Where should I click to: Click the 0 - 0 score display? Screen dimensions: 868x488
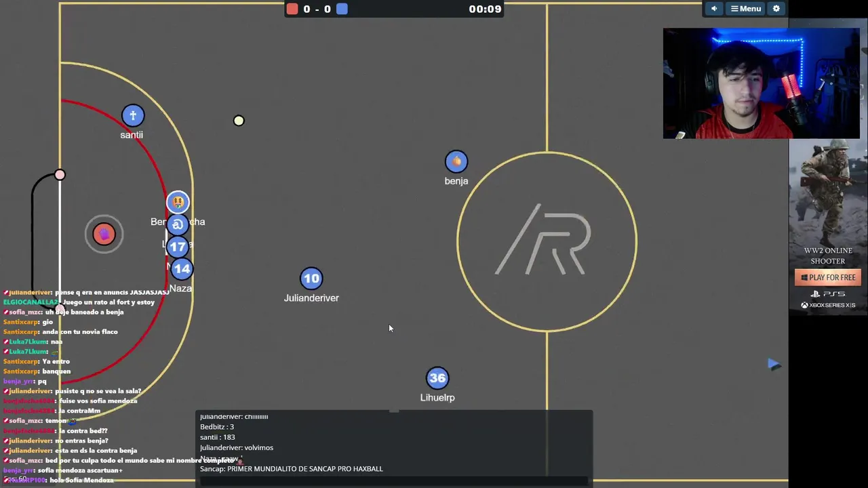point(317,9)
